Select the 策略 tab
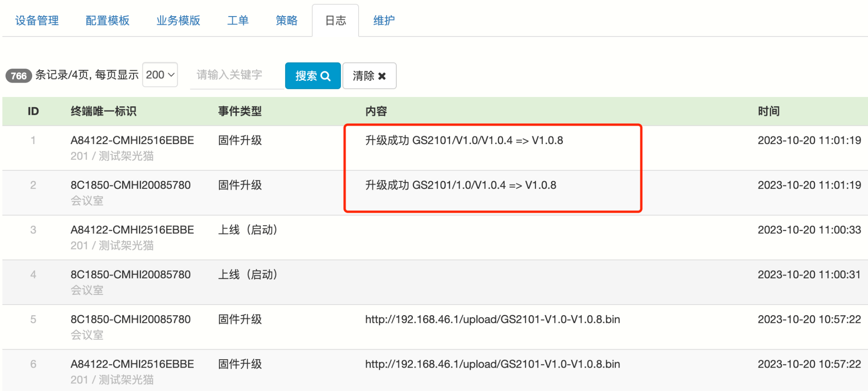Viewport: 868px width, 391px height. [x=287, y=20]
